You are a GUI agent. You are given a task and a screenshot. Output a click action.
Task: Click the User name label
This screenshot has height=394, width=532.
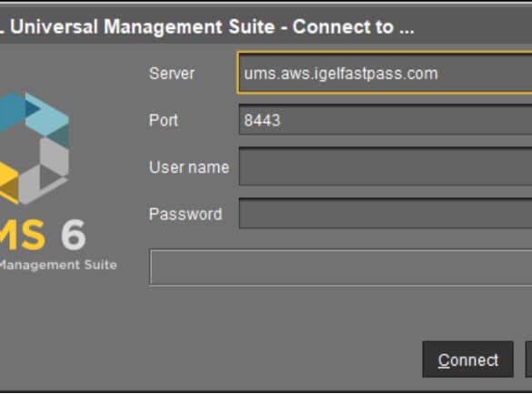pos(189,167)
